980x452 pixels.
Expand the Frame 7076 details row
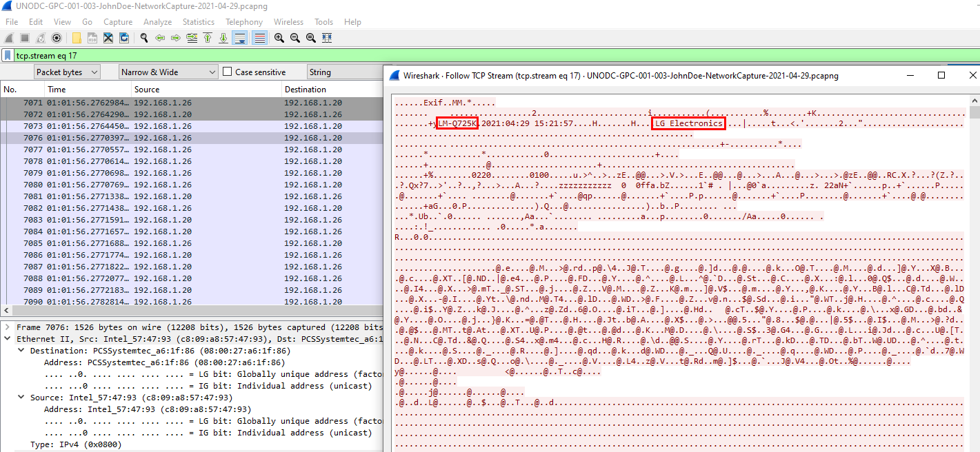[x=8, y=327]
